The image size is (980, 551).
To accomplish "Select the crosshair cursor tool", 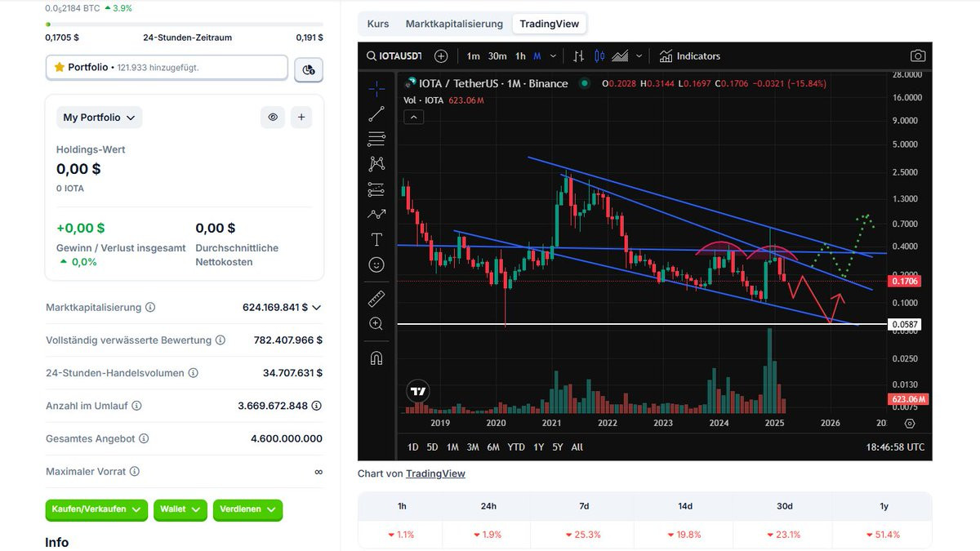I will pyautogui.click(x=376, y=87).
